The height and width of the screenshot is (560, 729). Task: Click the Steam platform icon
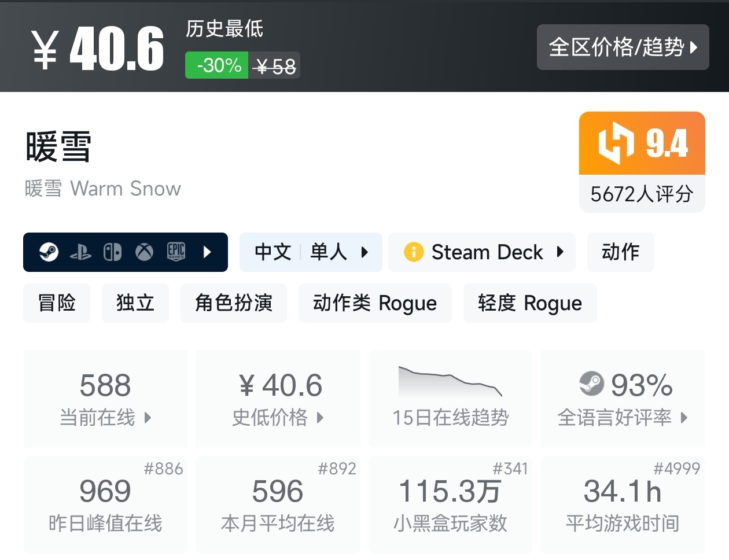click(49, 252)
